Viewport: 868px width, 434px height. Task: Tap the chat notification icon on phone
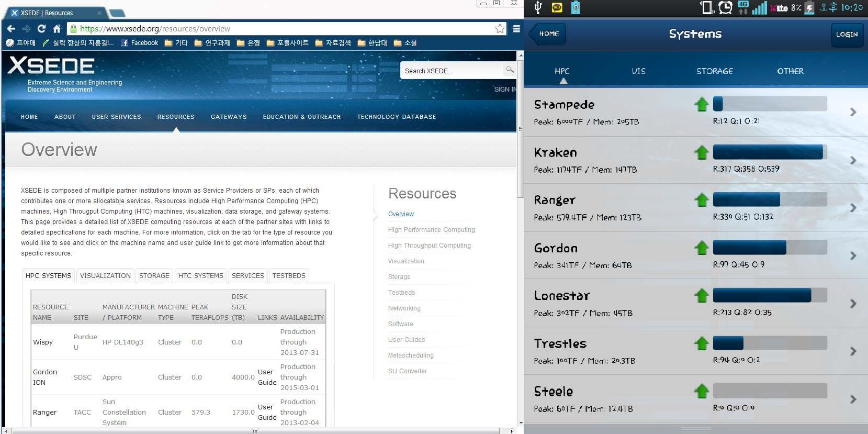(x=557, y=7)
